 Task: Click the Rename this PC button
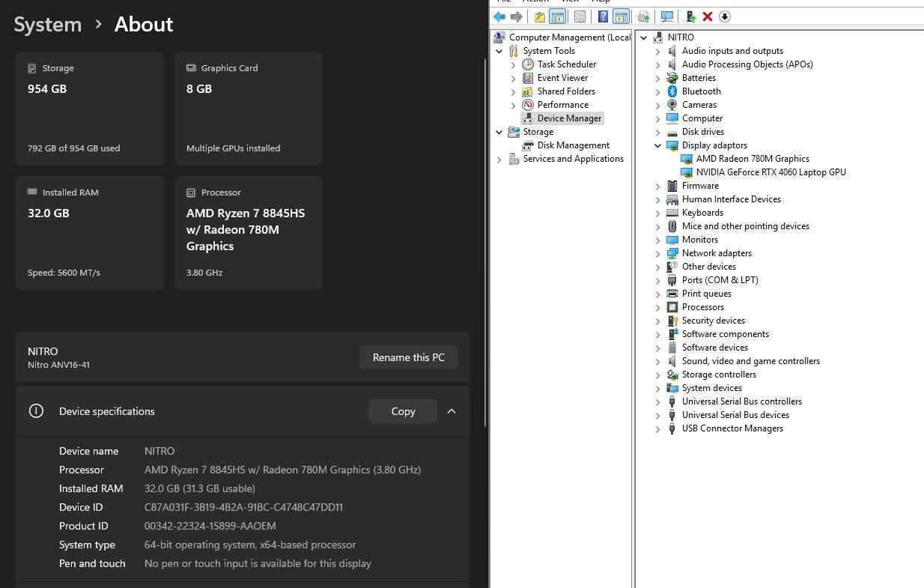click(x=409, y=357)
